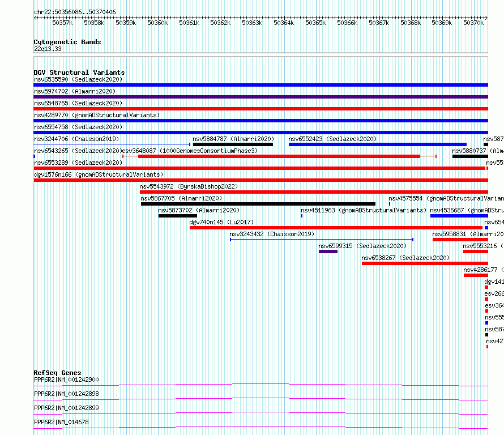Click the DGV Structural Variants track heading
The width and height of the screenshot is (504, 435).
click(x=79, y=72)
